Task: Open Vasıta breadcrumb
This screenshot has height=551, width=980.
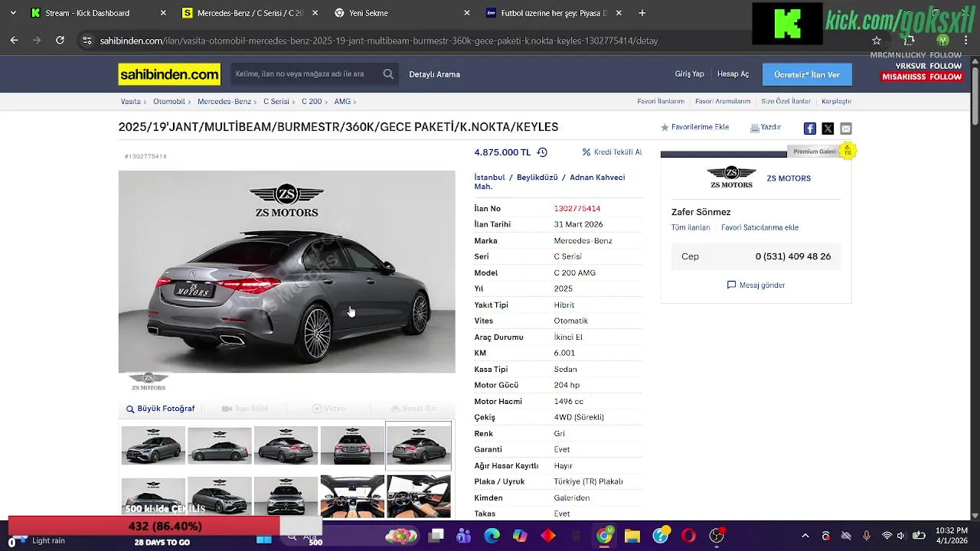Action: pos(130,101)
